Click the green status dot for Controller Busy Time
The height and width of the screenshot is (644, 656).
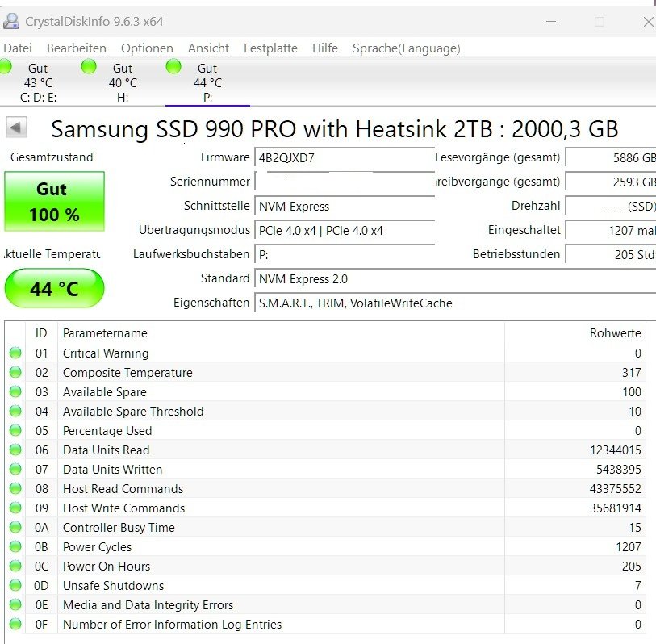pyautogui.click(x=15, y=527)
